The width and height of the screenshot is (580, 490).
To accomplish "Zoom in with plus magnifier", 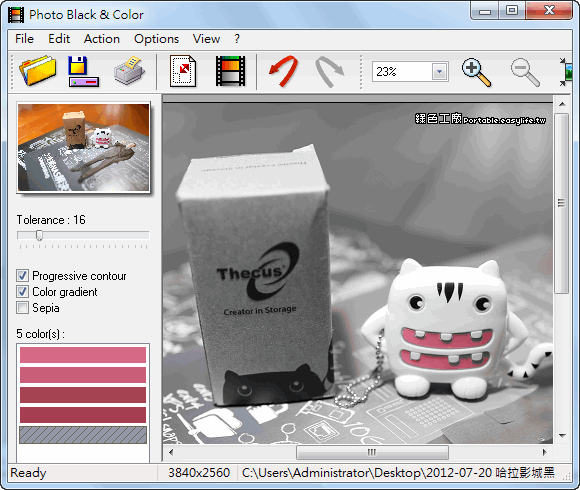I will click(x=476, y=72).
